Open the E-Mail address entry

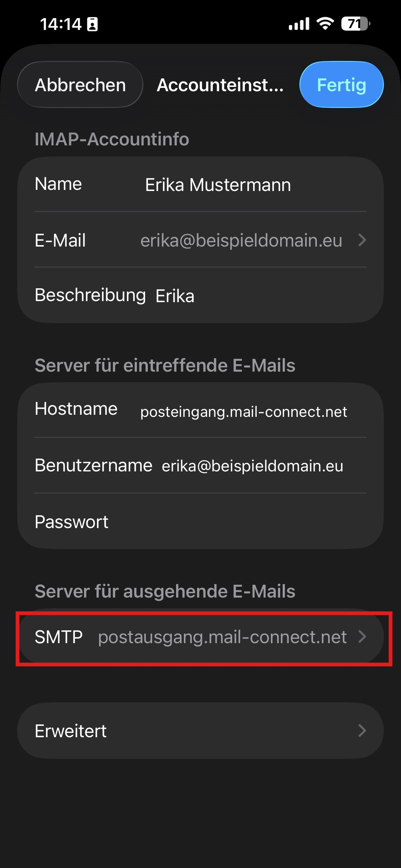241,240
